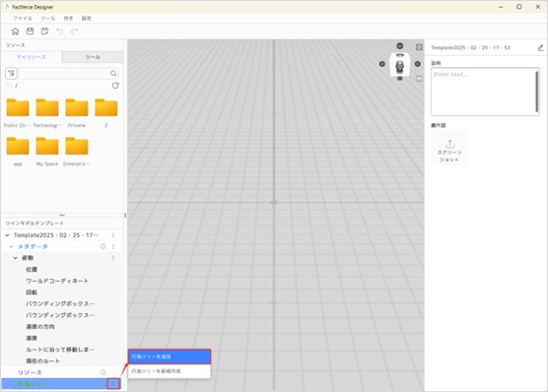The image size is (548, 392).
Task: Click the lower viewport icon below the view cube
Action: [419, 79]
